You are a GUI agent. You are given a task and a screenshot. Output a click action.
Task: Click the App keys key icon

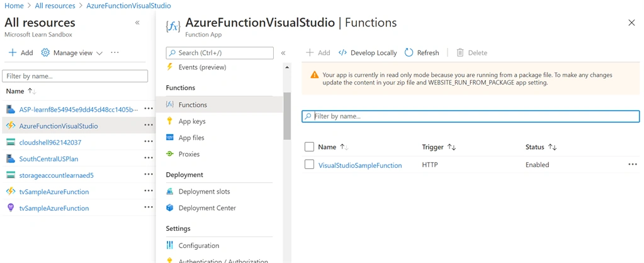169,121
